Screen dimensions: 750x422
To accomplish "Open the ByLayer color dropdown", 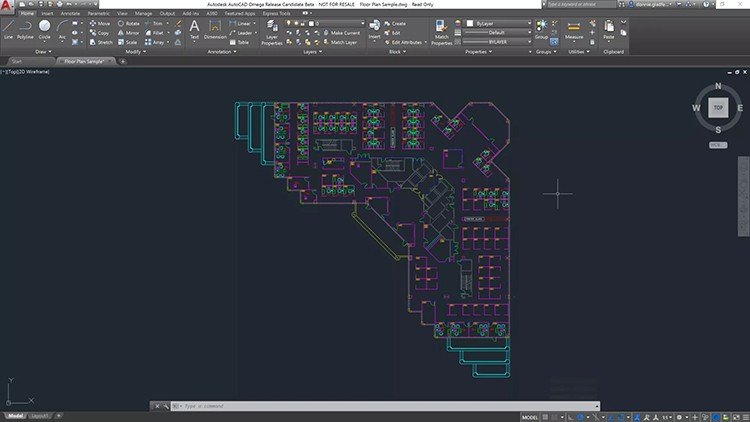I will [x=499, y=23].
